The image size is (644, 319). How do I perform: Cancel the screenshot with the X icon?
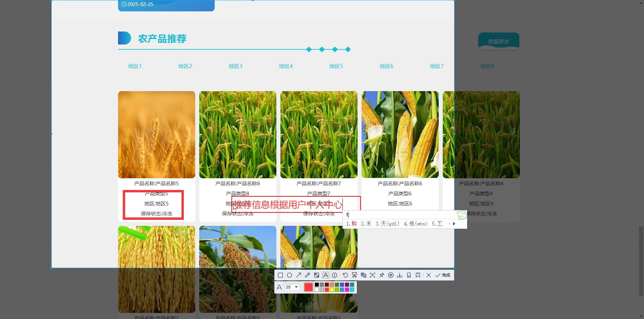429,275
